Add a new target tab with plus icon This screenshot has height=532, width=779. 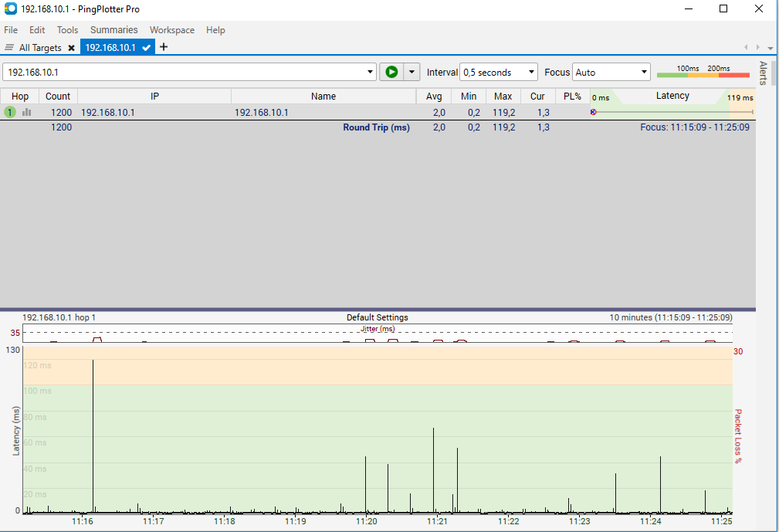coord(164,47)
